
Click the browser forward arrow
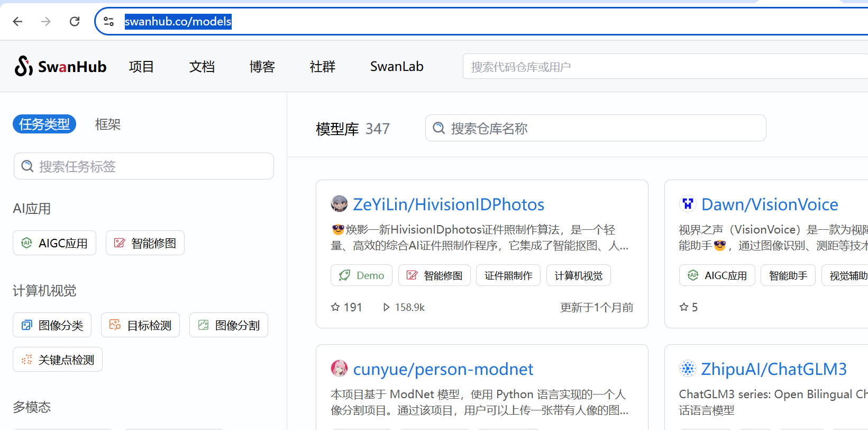click(x=46, y=21)
